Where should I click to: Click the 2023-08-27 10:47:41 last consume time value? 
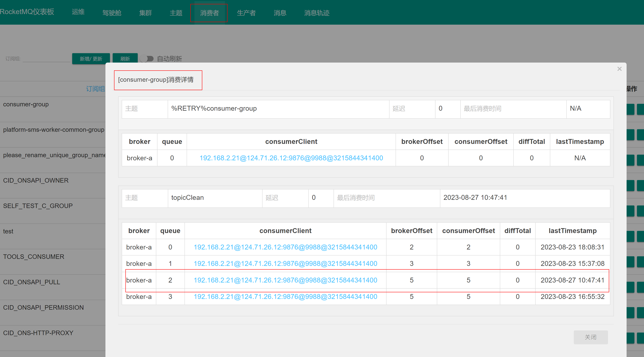[475, 197]
